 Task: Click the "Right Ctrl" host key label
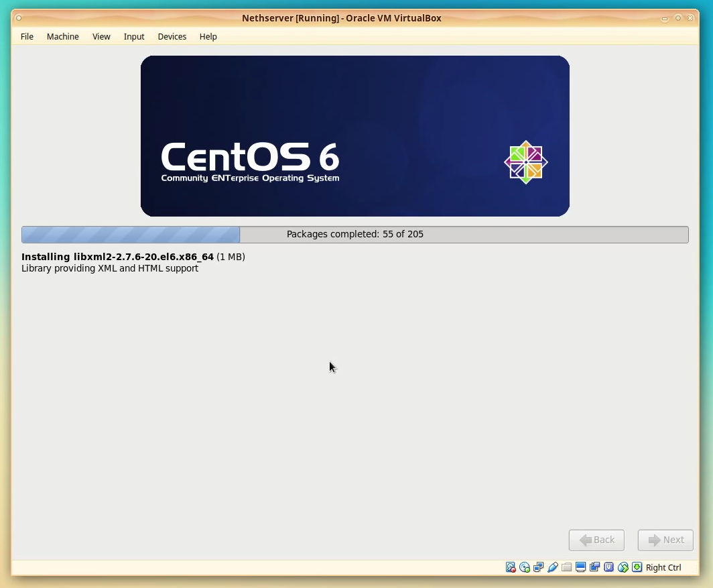[x=663, y=567]
